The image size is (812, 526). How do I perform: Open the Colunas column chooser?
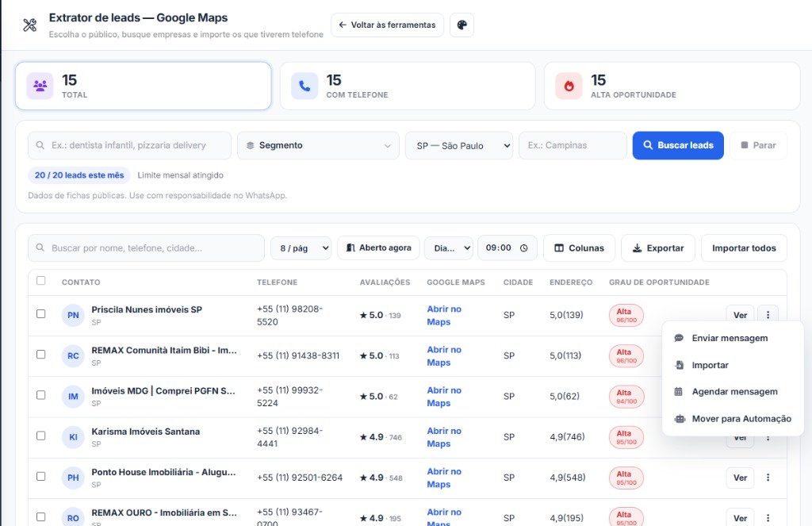coord(579,248)
